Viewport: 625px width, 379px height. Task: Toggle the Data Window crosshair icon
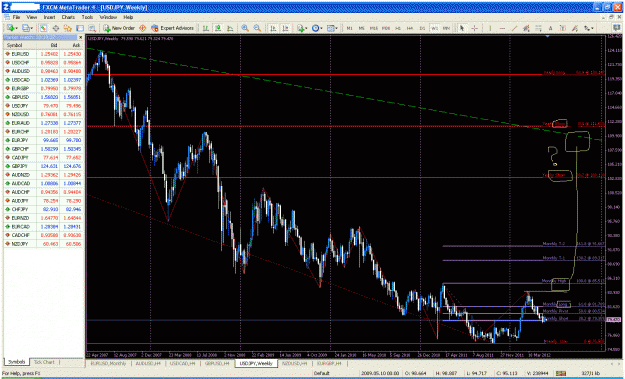pyautogui.click(x=56, y=28)
